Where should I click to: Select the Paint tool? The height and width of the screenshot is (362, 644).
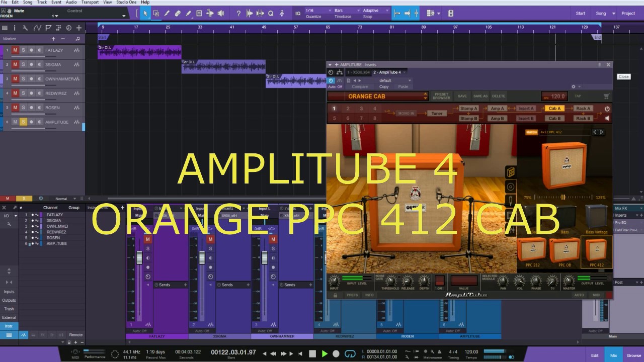pyautogui.click(x=188, y=14)
